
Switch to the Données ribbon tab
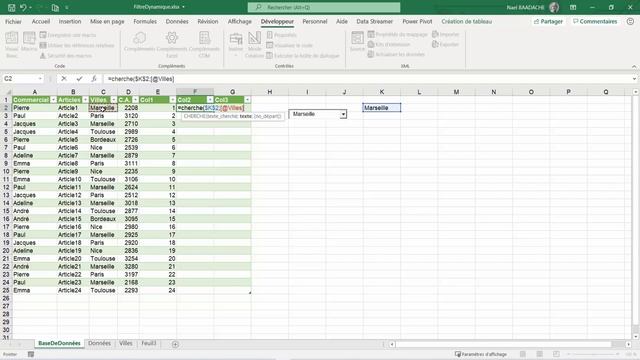pos(177,22)
